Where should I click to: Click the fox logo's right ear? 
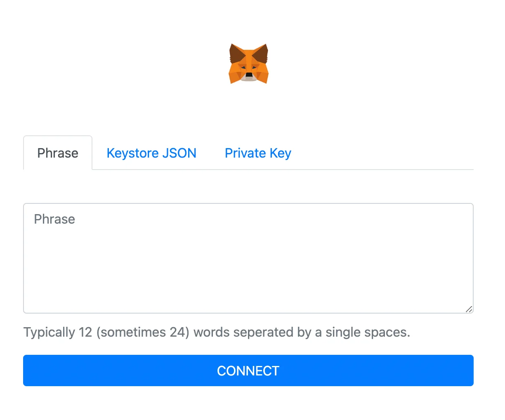[x=260, y=54]
